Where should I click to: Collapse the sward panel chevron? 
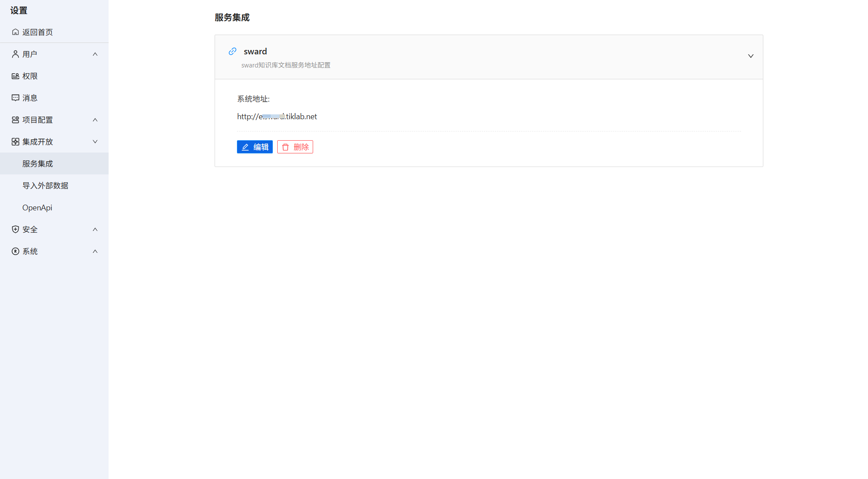751,56
